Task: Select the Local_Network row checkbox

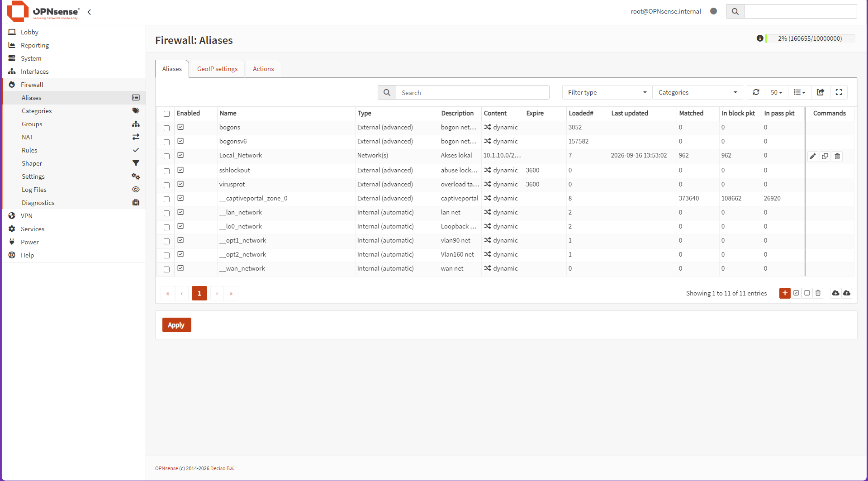Action: [166, 156]
